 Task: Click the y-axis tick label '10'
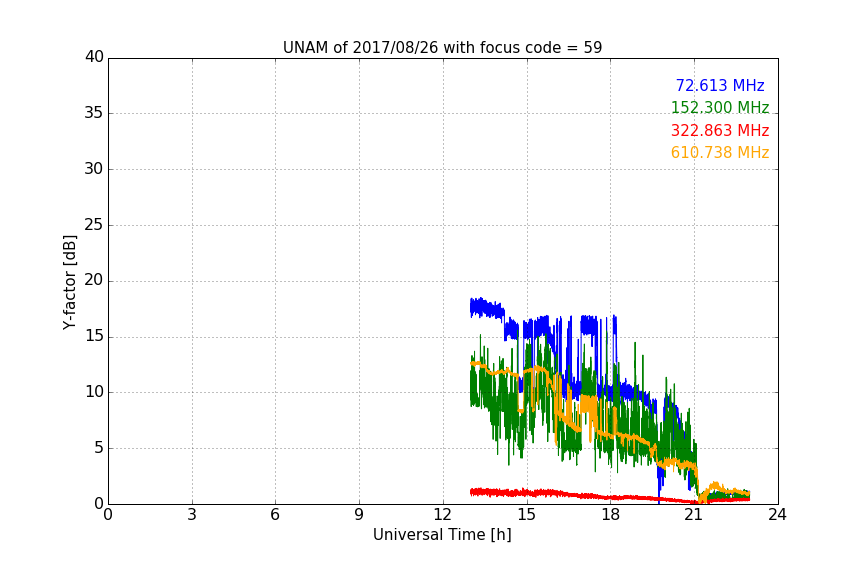(94, 392)
